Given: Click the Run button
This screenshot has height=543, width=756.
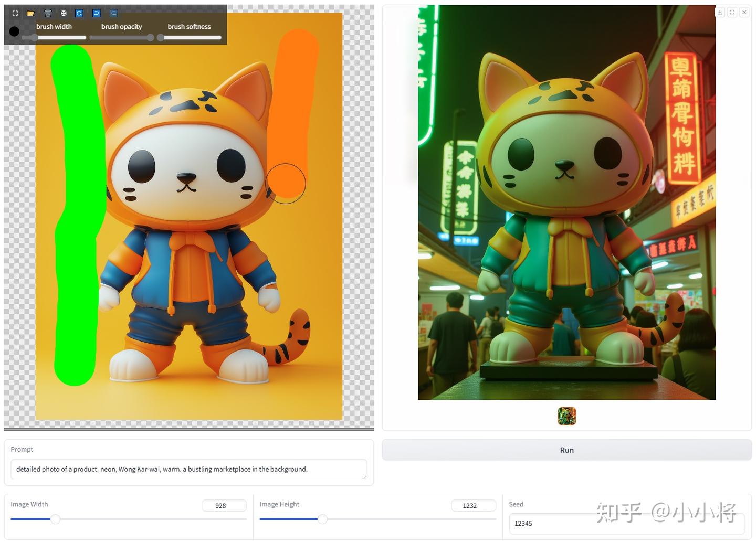Looking at the screenshot, I should 567,450.
